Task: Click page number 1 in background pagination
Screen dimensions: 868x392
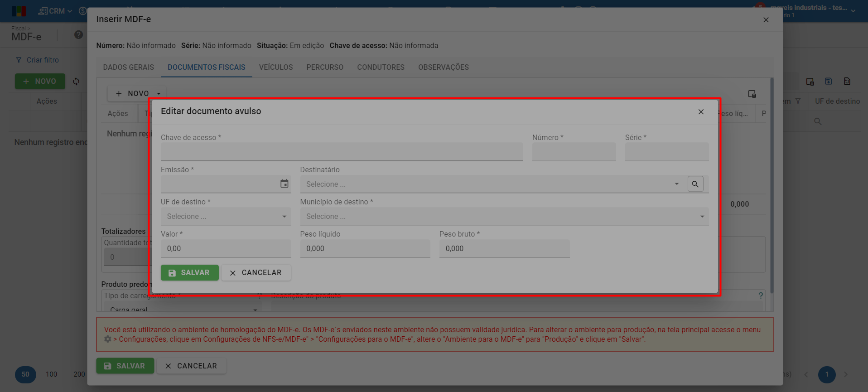Action: click(827, 374)
